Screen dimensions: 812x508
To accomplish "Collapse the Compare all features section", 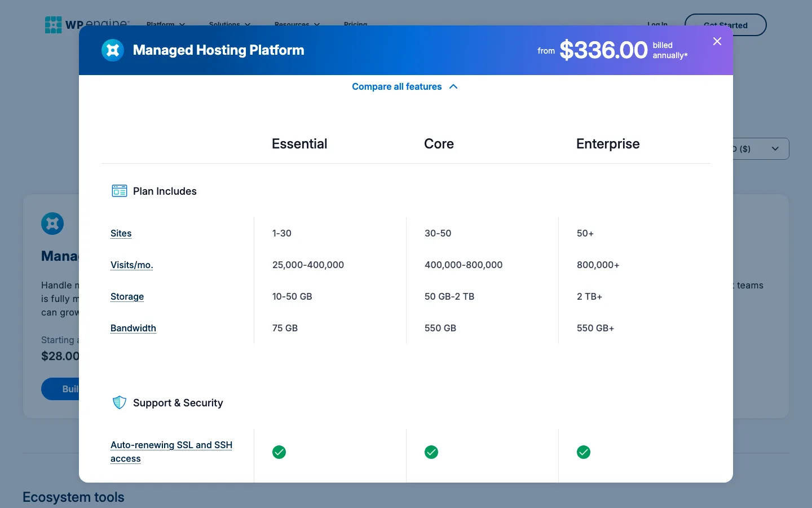I will click(404, 86).
